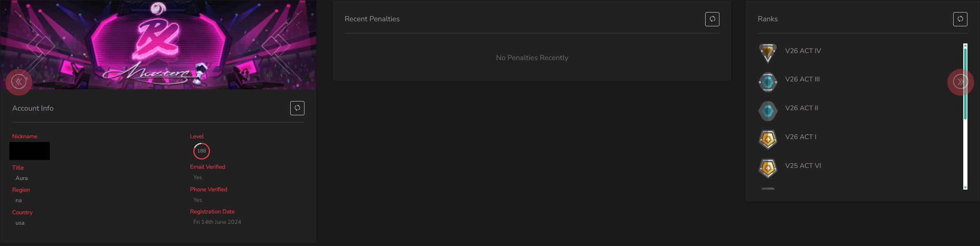
Task: Click the V26 ACT IV rank label
Action: 803,51
